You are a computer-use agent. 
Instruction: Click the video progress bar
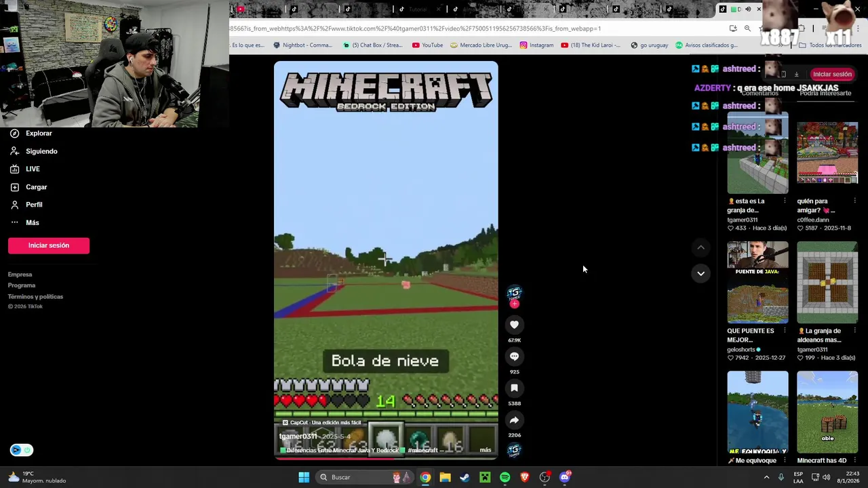[386, 459]
